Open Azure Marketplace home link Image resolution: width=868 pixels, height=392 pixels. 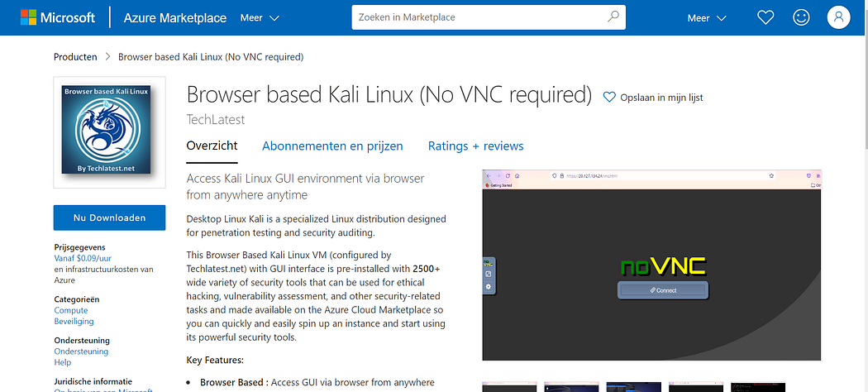[175, 17]
